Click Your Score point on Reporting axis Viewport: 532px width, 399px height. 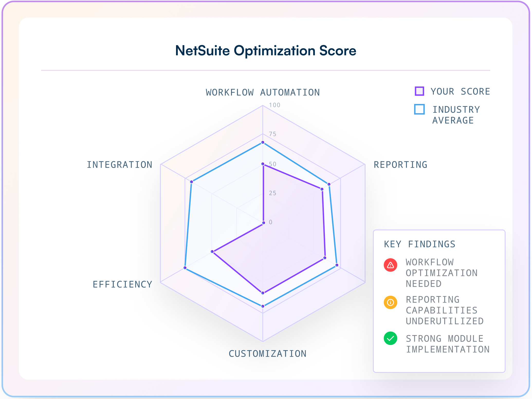point(322,189)
